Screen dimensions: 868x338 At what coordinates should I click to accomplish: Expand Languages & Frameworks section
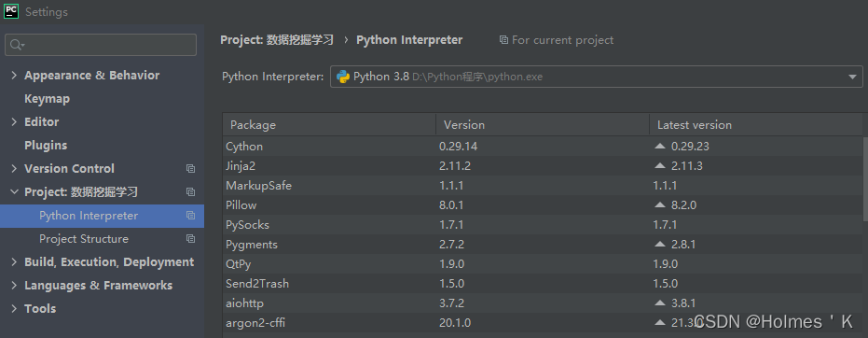point(14,286)
